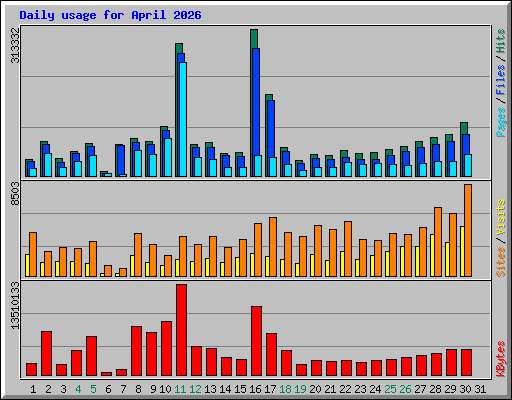Click the 313332 y-axis value
This screenshot has width=512, height=400.
(15, 45)
